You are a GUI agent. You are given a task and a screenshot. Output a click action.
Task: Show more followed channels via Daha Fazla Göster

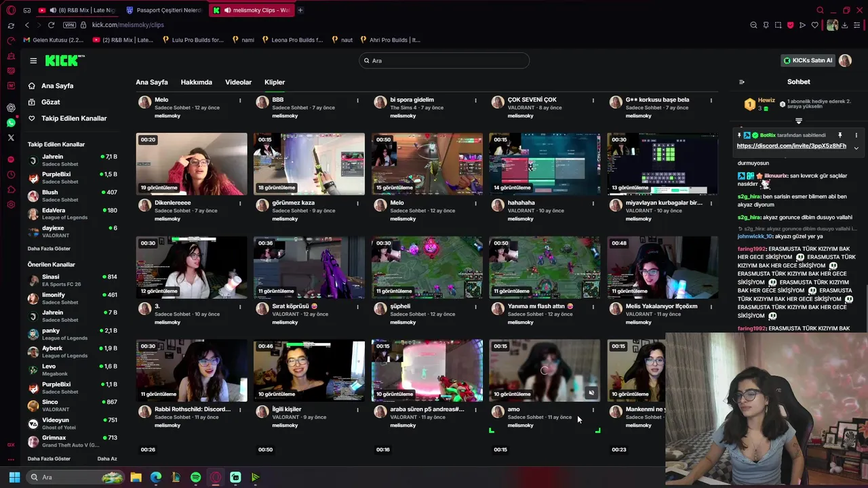pyautogui.click(x=49, y=249)
